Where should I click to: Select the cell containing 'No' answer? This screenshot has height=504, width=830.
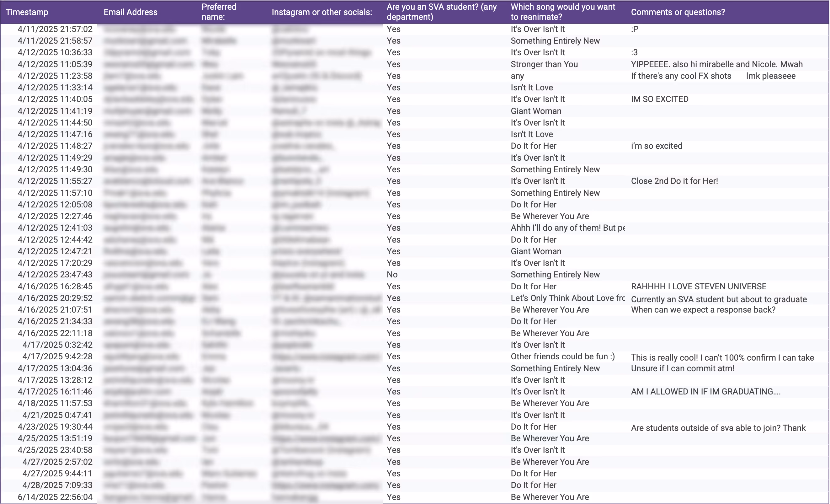click(392, 275)
